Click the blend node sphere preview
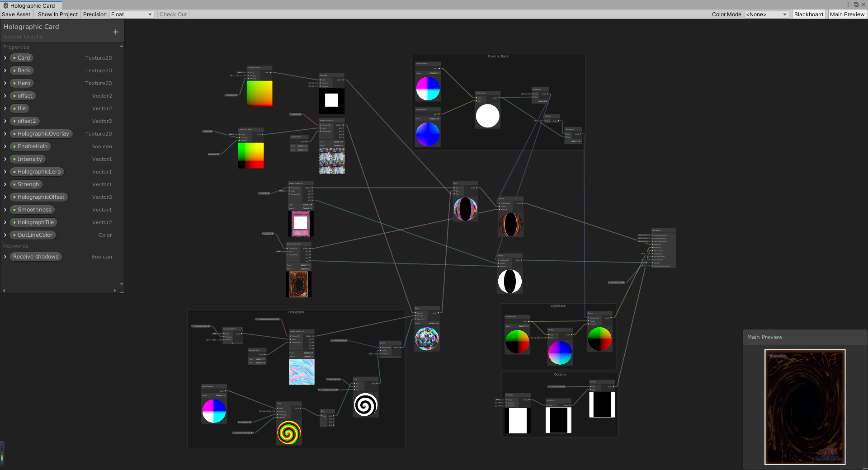 click(x=427, y=339)
